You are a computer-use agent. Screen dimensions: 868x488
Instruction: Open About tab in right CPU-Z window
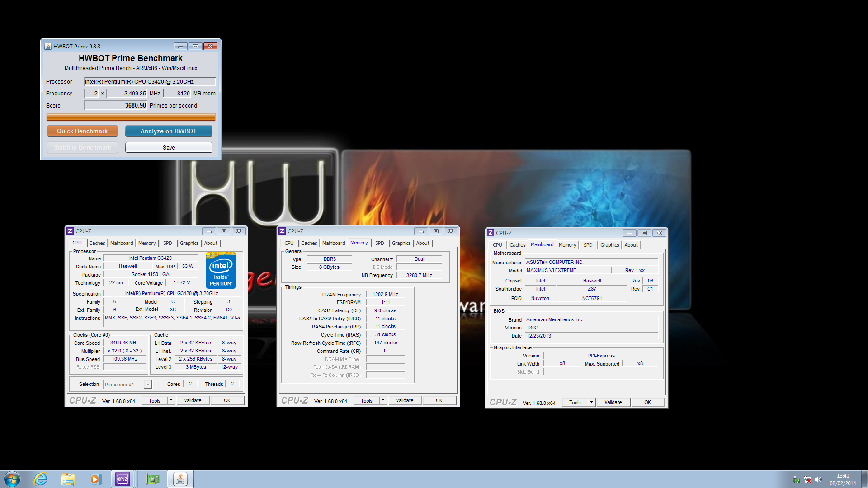(631, 245)
